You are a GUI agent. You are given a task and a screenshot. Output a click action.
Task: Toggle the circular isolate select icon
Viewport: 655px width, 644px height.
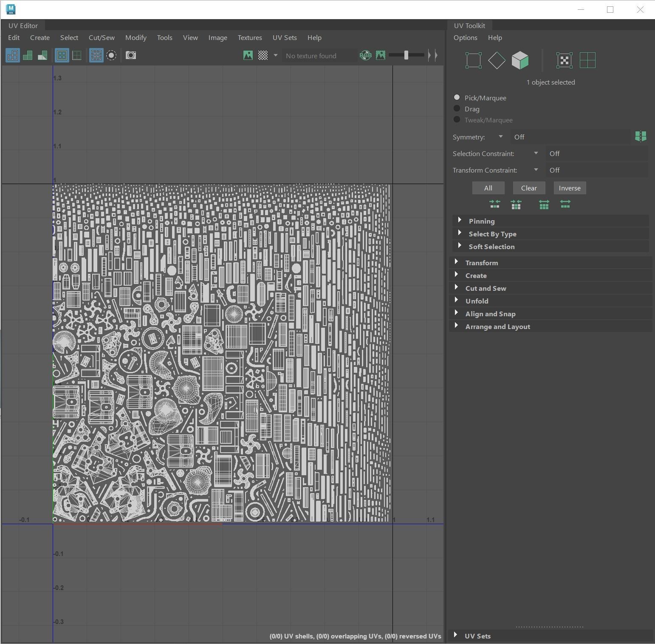click(111, 55)
